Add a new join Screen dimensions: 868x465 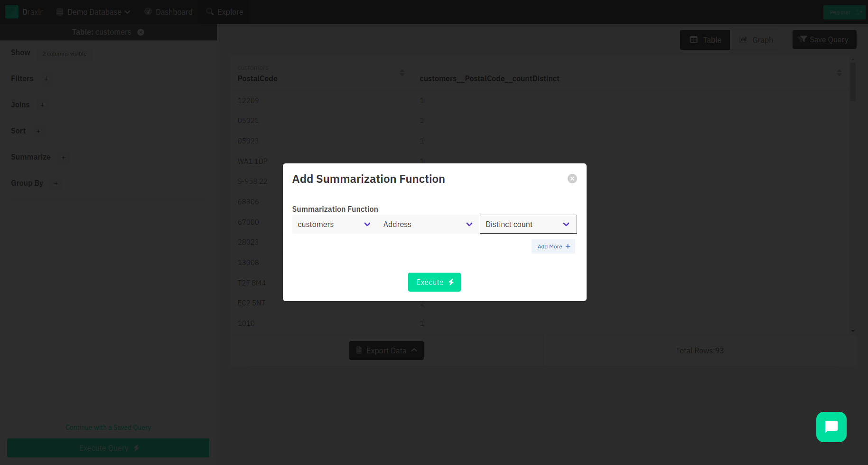(x=42, y=105)
